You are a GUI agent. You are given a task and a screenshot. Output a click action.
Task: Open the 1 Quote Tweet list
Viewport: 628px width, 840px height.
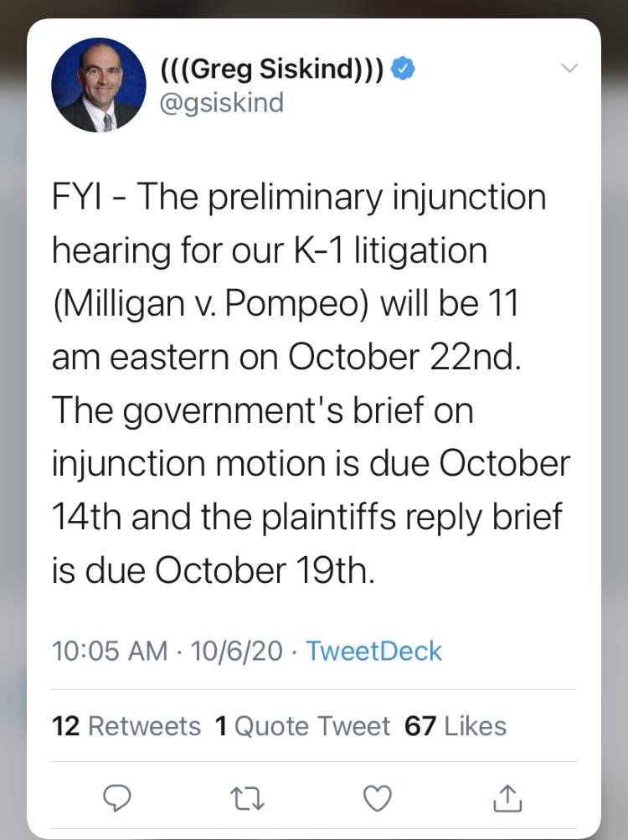(302, 725)
